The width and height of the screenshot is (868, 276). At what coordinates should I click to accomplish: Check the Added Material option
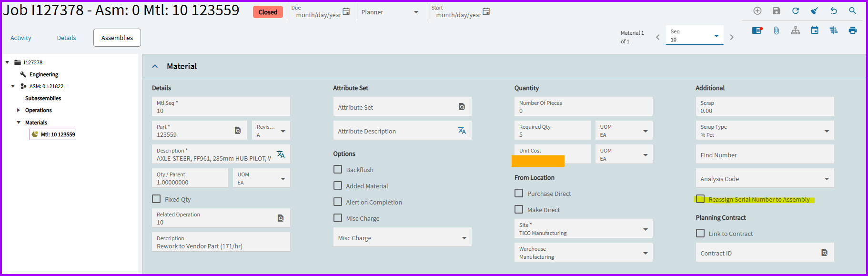pyautogui.click(x=338, y=185)
